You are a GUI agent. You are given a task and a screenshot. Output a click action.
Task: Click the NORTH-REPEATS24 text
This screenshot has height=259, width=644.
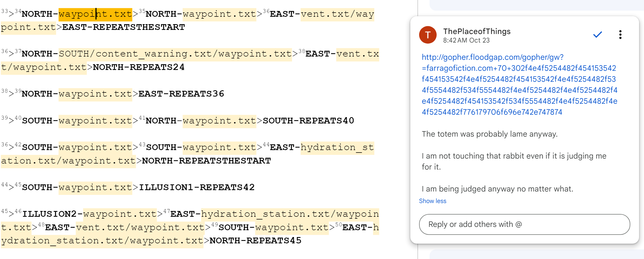[x=139, y=67]
